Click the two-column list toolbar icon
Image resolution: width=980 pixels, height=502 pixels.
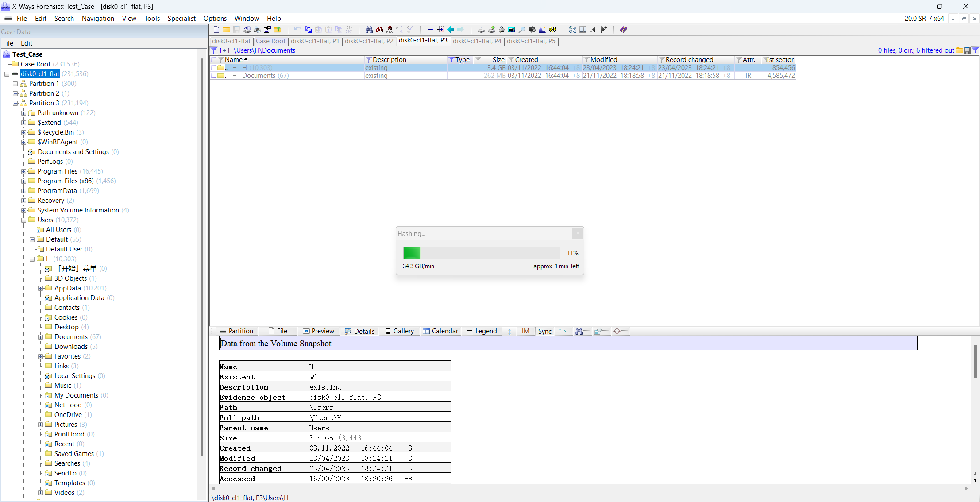tap(583, 30)
